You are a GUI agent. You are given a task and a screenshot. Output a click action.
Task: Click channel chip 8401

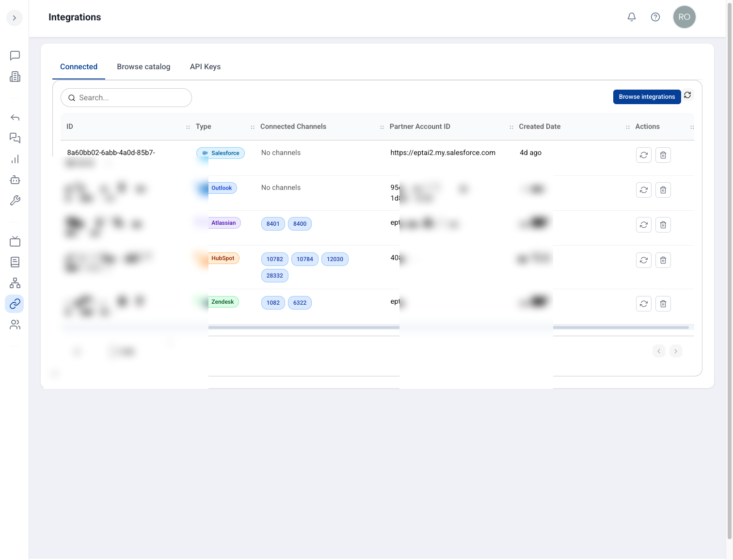pyautogui.click(x=273, y=224)
